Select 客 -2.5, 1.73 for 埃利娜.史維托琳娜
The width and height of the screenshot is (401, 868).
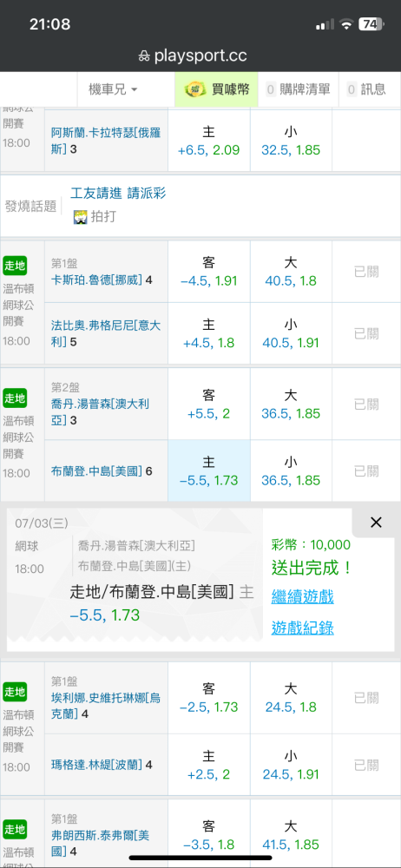click(x=209, y=698)
